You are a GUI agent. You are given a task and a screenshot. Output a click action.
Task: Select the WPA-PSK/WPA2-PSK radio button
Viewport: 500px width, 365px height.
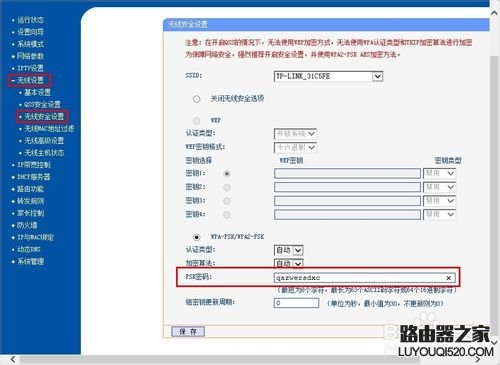point(197,237)
